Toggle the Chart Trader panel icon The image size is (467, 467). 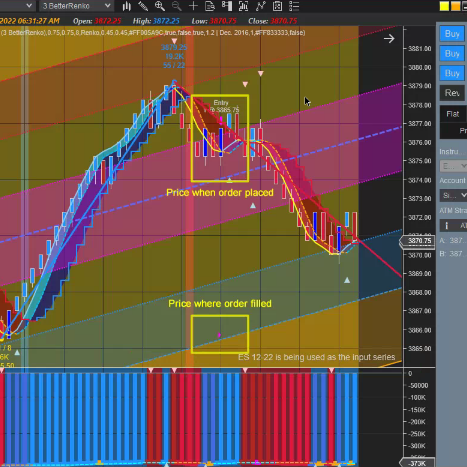227,6
